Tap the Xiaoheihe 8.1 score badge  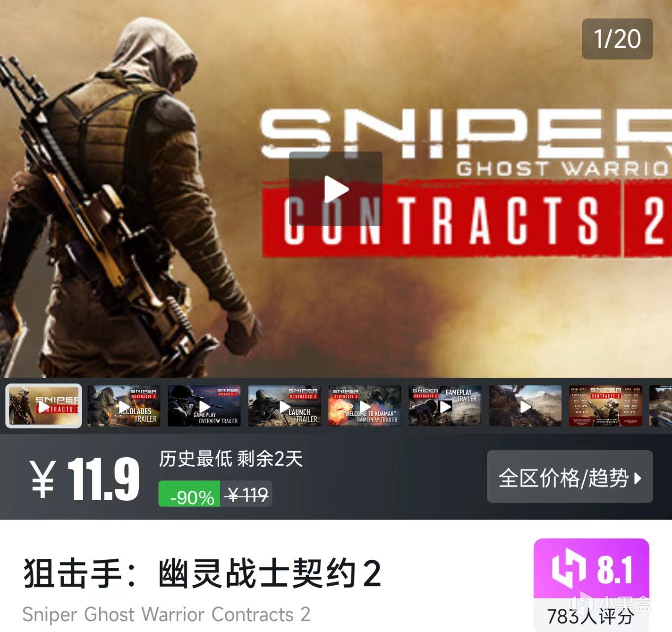[592, 569]
